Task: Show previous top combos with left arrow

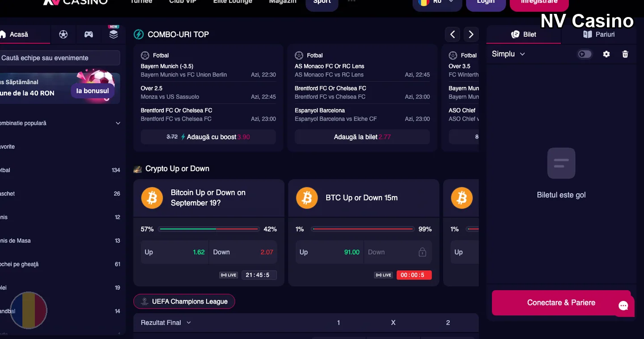Action: pyautogui.click(x=453, y=34)
